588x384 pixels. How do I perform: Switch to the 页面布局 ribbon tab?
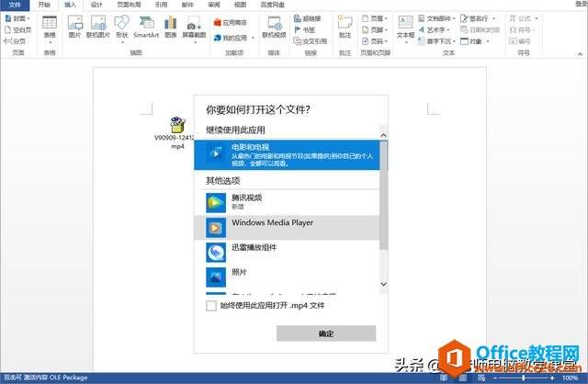[x=129, y=5]
